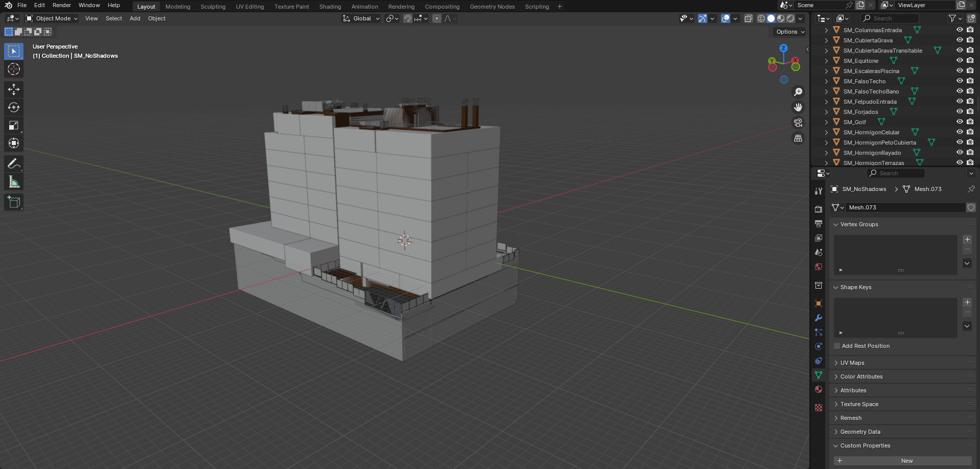Screen dimensions: 980x469
Task: Open the Object Mode dropdown
Action: click(x=52, y=18)
